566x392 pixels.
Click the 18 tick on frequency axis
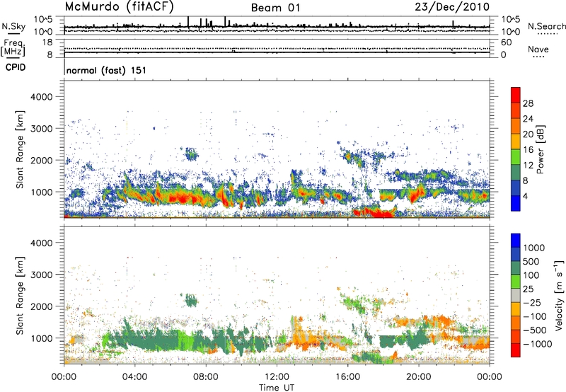pyautogui.click(x=47, y=42)
